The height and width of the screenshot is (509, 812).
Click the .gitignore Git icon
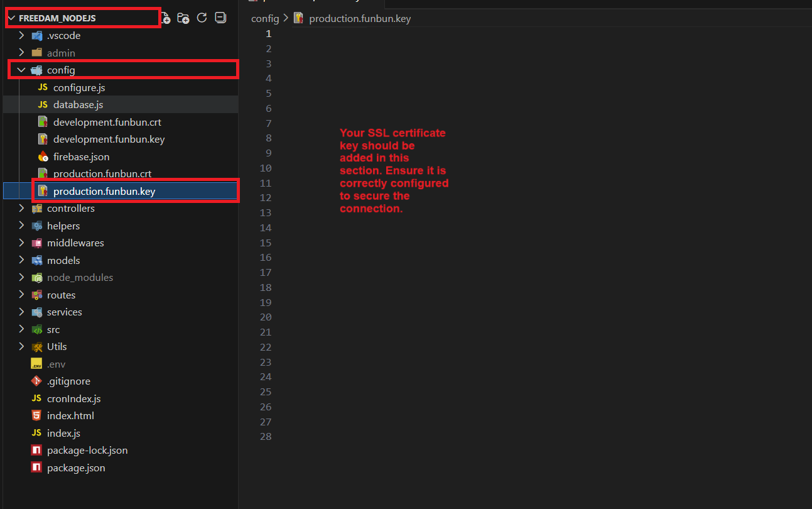click(36, 380)
